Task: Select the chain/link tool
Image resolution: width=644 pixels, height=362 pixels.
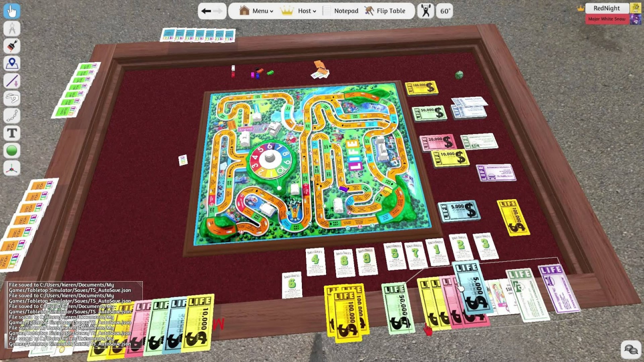Action: [x=12, y=115]
